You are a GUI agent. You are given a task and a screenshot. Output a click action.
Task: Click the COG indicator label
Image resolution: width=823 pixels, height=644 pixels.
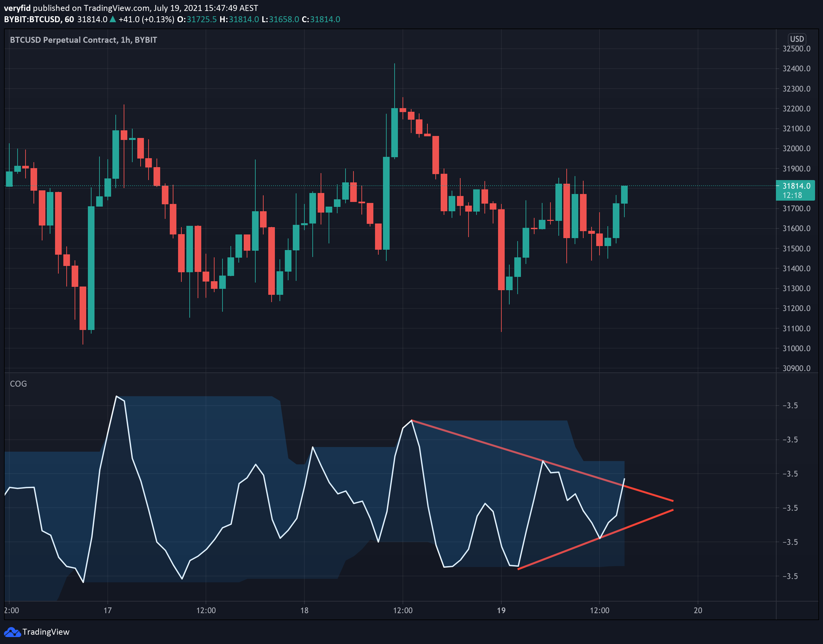tap(19, 384)
